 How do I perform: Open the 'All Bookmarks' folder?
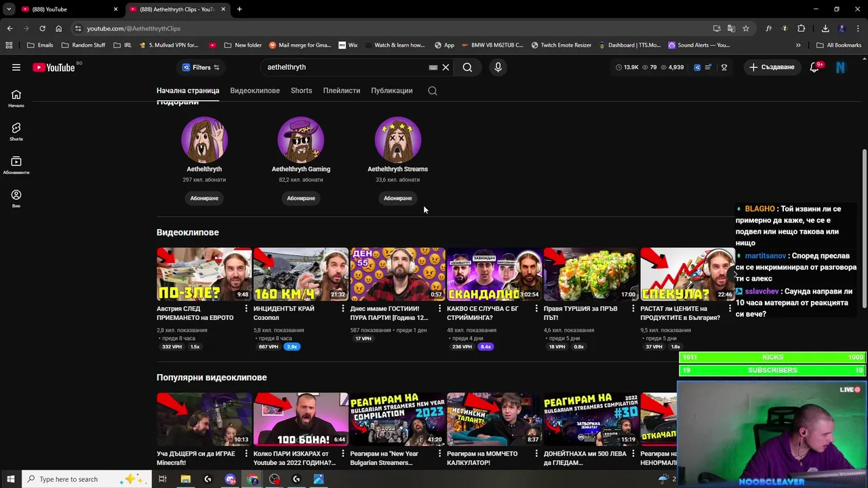[x=839, y=45]
